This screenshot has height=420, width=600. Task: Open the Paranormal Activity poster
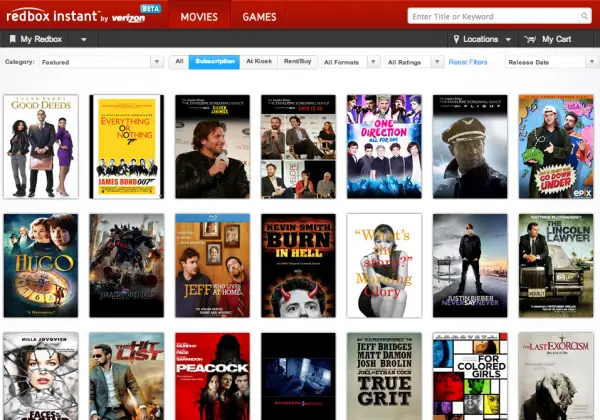(298, 376)
